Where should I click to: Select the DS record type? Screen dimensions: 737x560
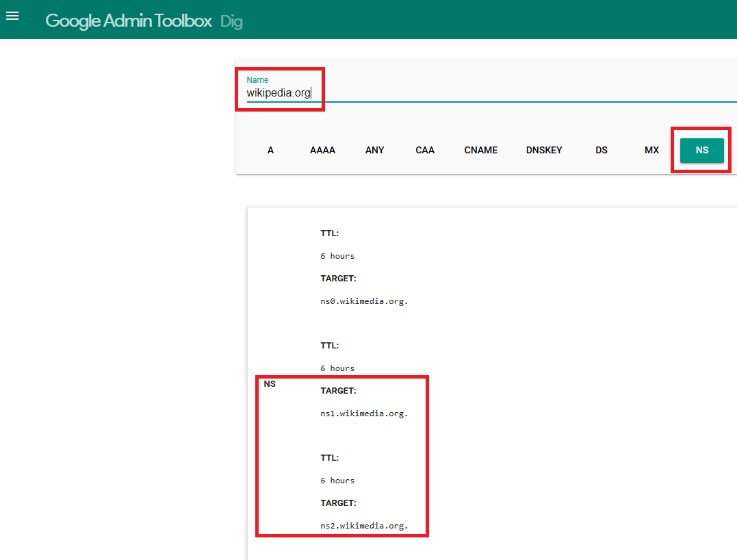(x=601, y=150)
